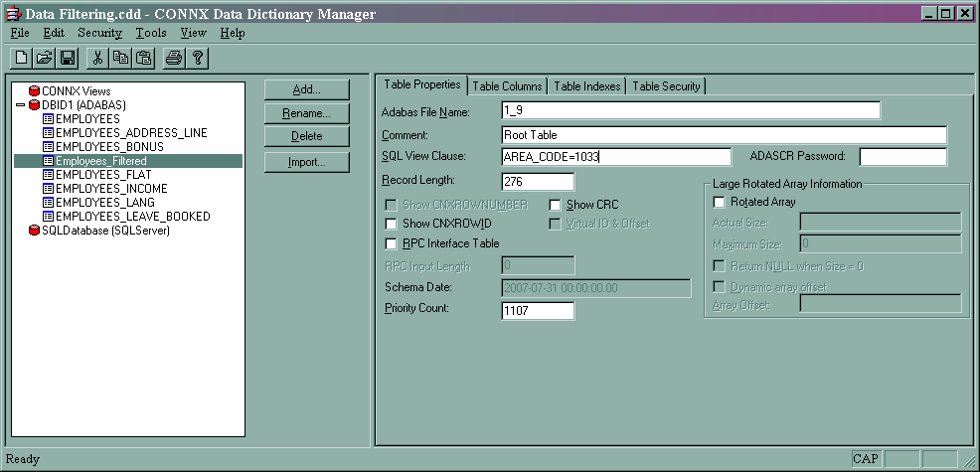This screenshot has height=472, width=980.
Task: Click the EMPLOYEES_LANG table icon
Action: pos(48,202)
